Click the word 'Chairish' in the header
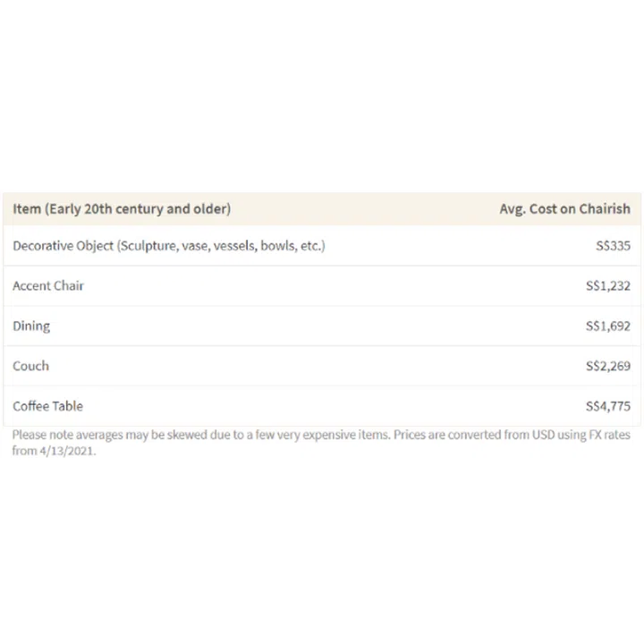Image resolution: width=644 pixels, height=644 pixels. (x=602, y=209)
